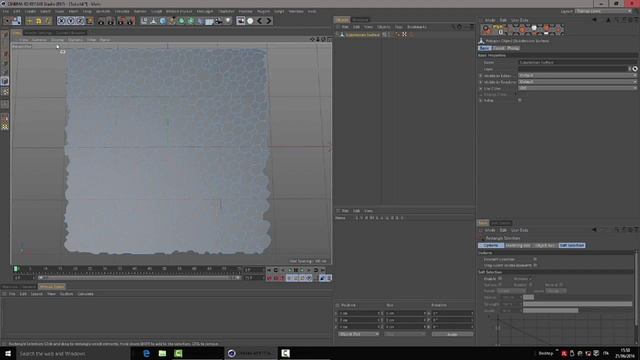This screenshot has height=360, width=640.
Task: Open the Tags menu in Object Manager
Action: (x=398, y=27)
